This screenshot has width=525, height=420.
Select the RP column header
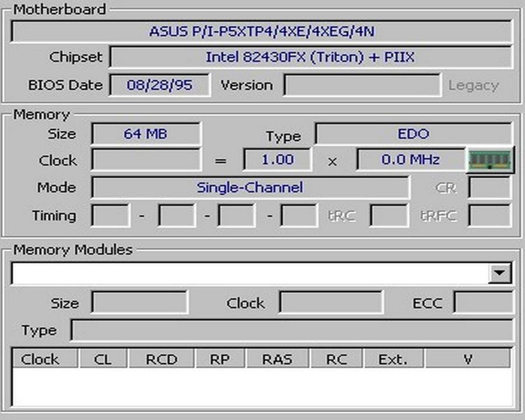(220, 359)
